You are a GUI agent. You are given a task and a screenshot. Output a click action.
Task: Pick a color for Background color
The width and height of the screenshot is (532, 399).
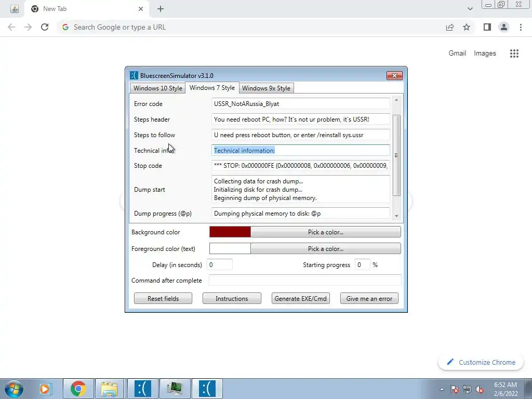pyautogui.click(x=326, y=232)
